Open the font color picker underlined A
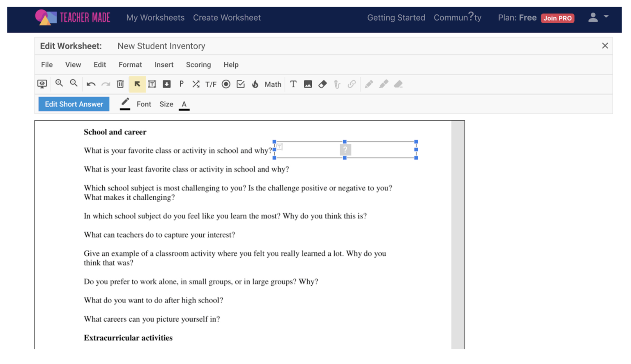The height and width of the screenshot is (364, 631). pos(184,104)
